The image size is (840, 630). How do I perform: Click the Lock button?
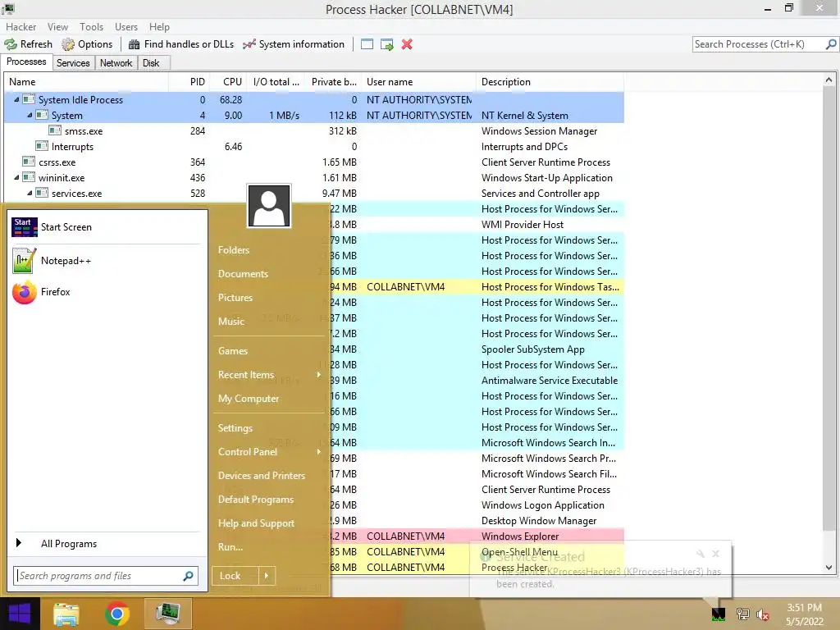(235, 576)
